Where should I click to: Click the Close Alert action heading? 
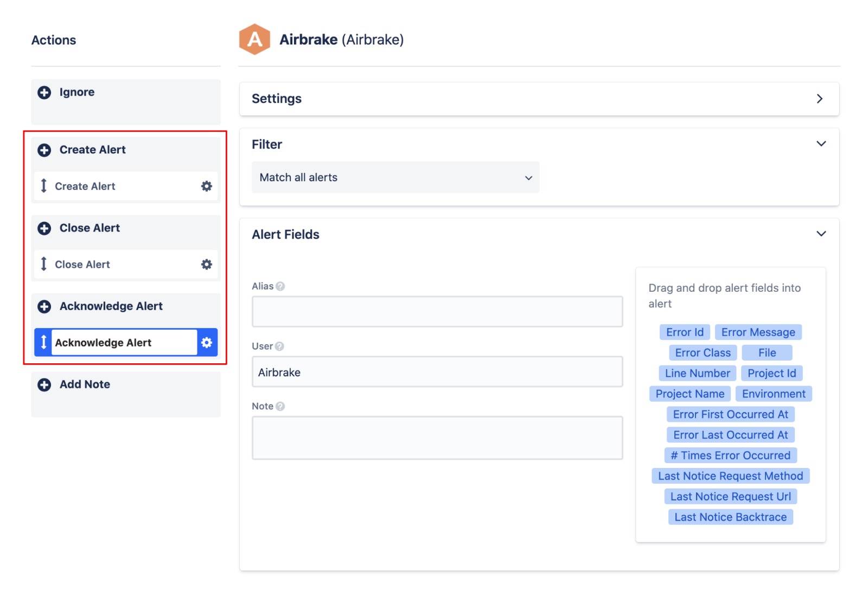click(90, 228)
